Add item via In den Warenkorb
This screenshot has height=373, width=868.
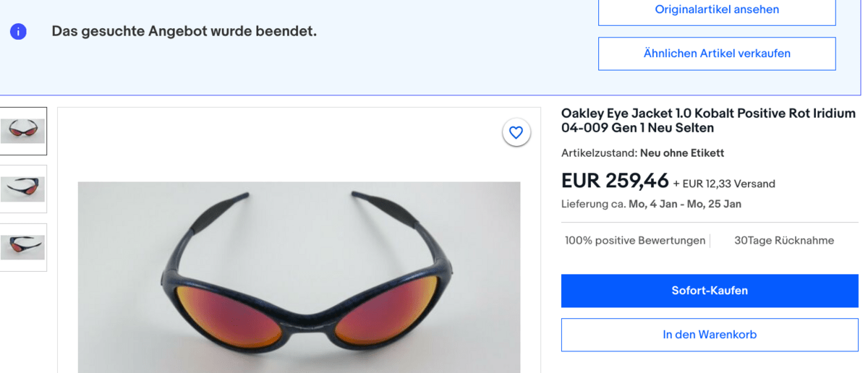click(709, 335)
